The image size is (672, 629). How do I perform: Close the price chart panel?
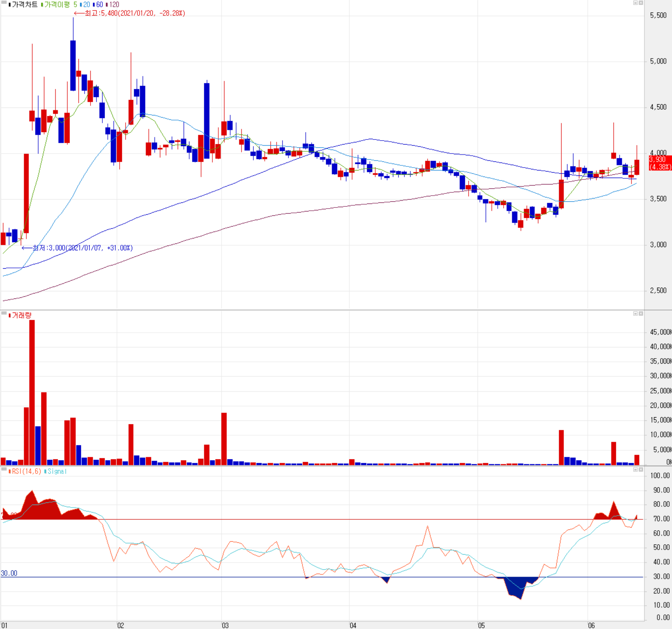pyautogui.click(x=641, y=3)
